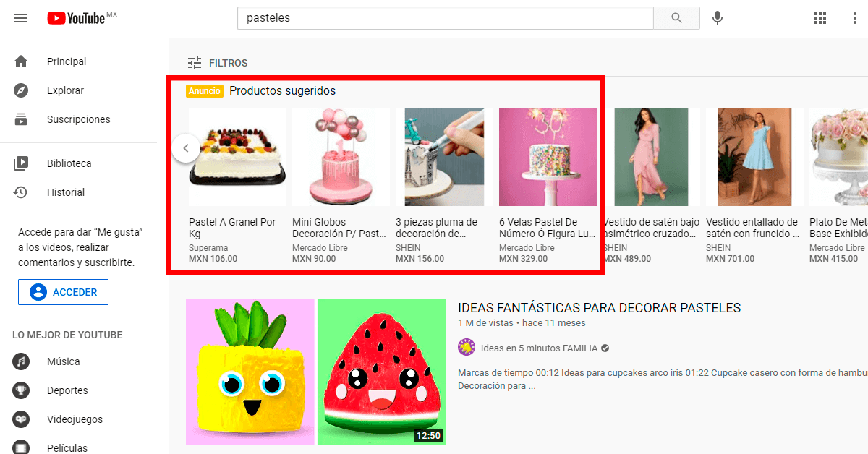Open the YouTube apps grid
The height and width of the screenshot is (454, 868).
[x=820, y=18]
